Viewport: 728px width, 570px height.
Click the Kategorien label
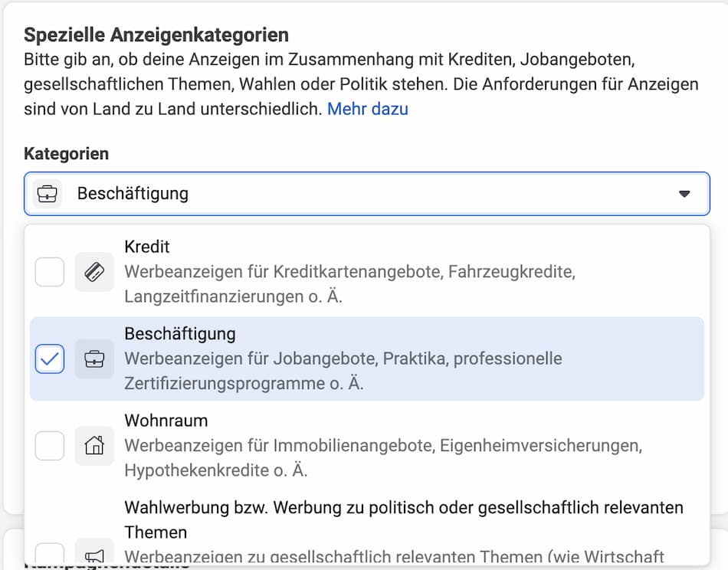click(x=67, y=154)
